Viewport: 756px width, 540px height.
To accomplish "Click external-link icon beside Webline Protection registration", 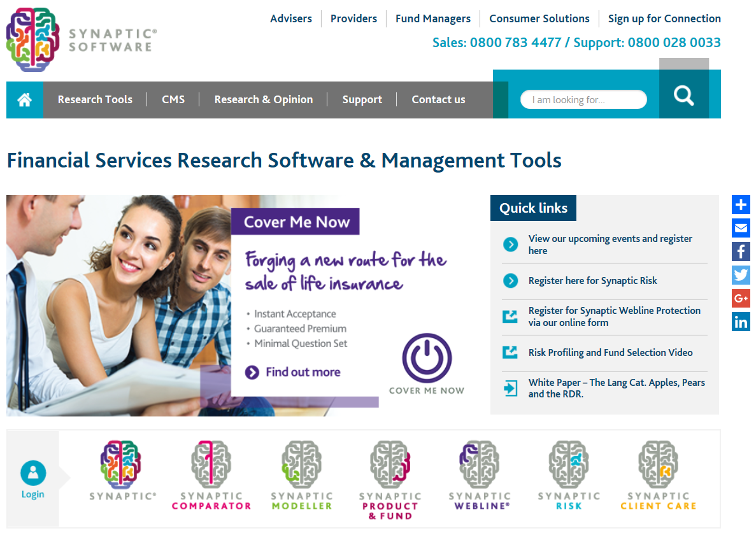I will [510, 316].
